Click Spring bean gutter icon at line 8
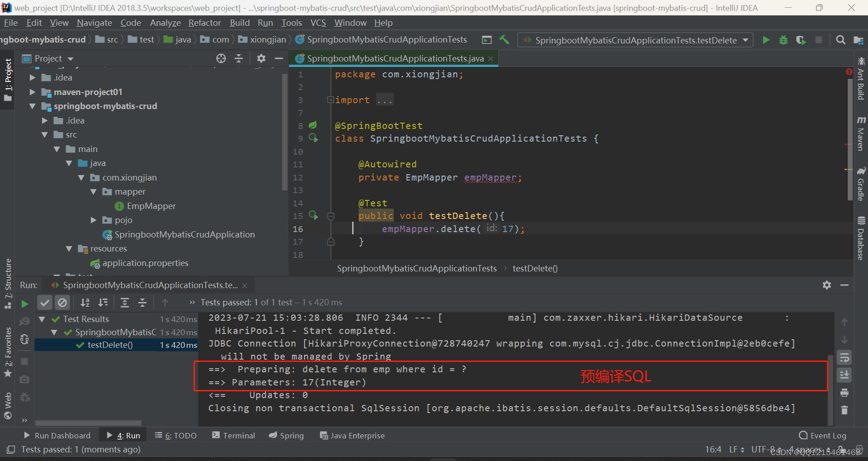This screenshot has height=461, width=868. pyautogui.click(x=312, y=125)
